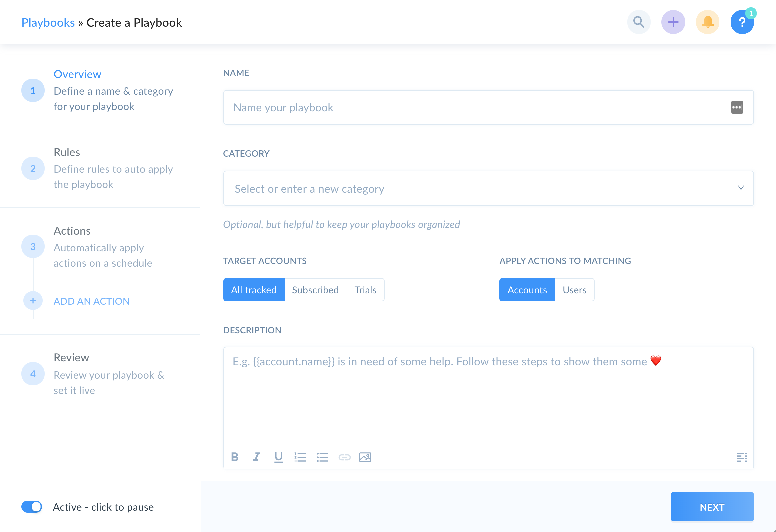
Task: Select Subscribed target accounts option
Action: (x=315, y=290)
